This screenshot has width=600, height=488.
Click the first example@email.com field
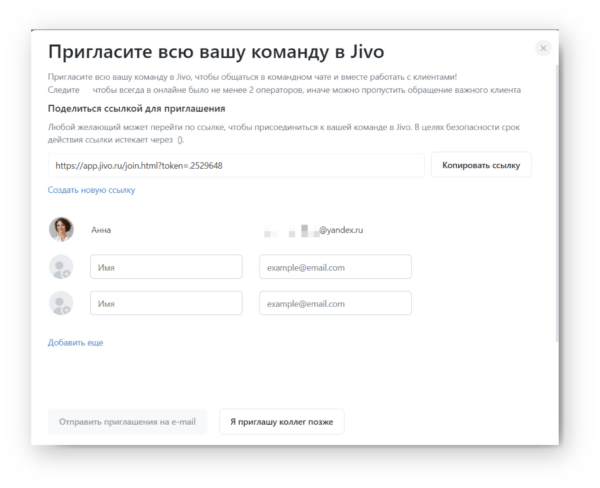point(335,267)
